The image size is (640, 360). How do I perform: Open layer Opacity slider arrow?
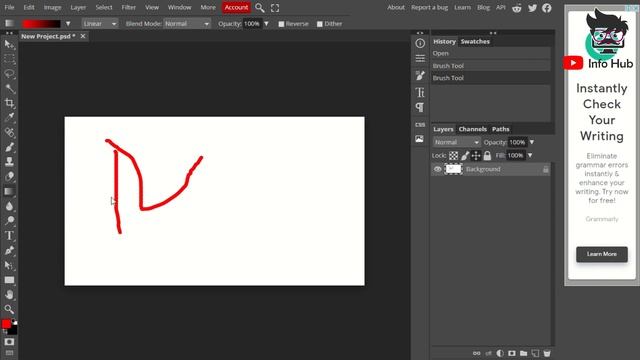tap(531, 142)
